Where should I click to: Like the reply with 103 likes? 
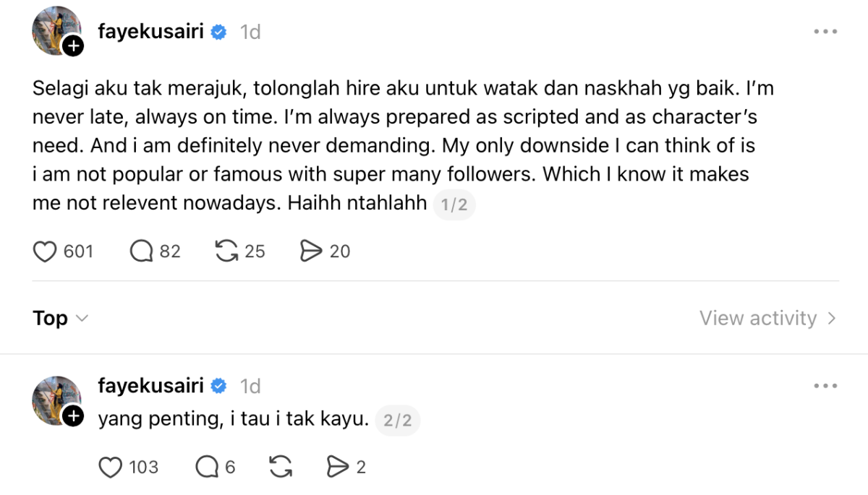[x=111, y=468]
